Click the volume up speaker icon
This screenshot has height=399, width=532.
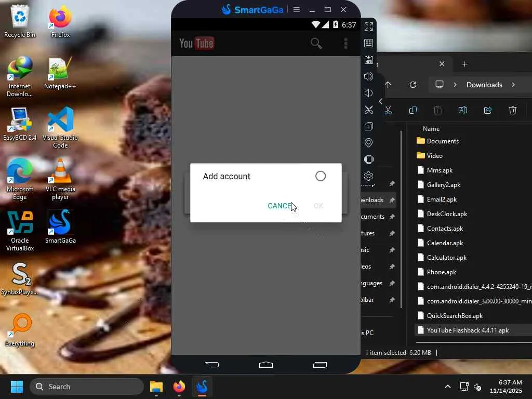369,76
